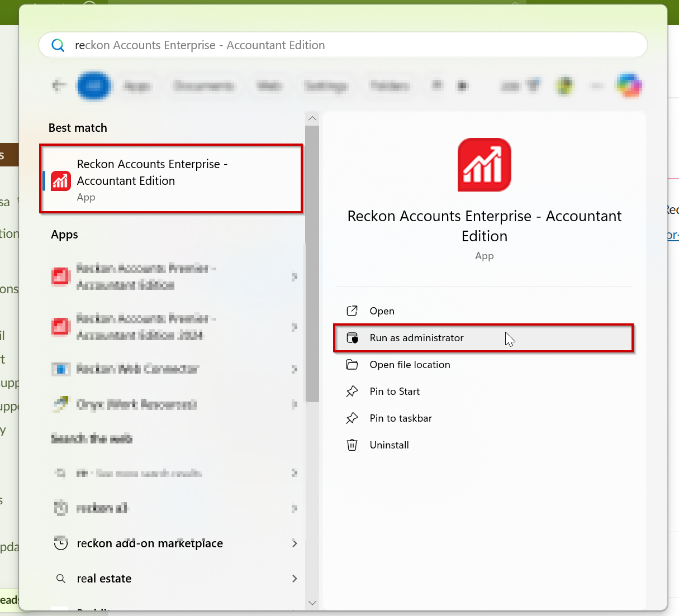The height and width of the screenshot is (616, 679).
Task: Expand chevron for reckon add-on marketplace
Action: [x=295, y=543]
